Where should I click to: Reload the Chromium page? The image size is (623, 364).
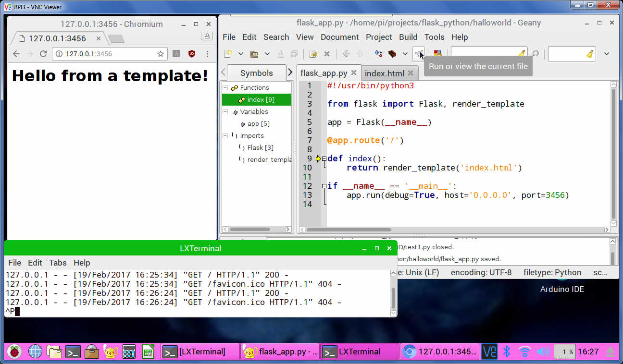[43, 54]
